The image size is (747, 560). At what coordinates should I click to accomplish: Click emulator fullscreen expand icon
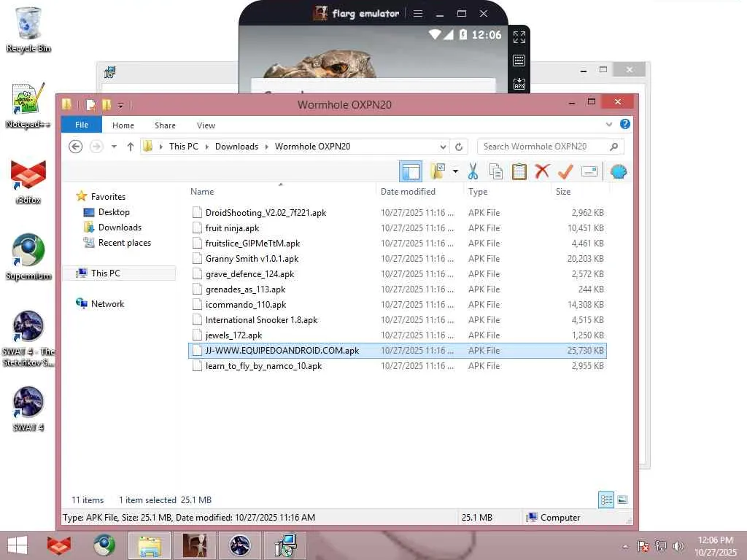519,37
